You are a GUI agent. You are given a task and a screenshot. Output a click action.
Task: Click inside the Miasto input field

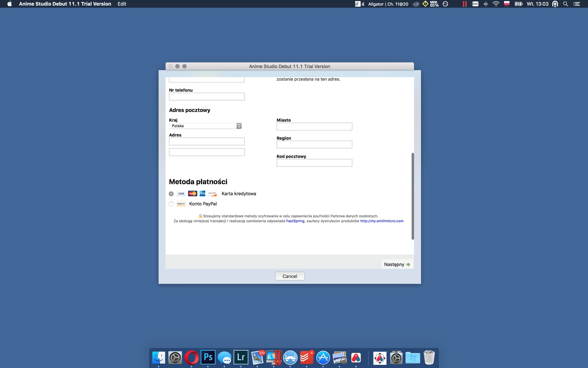[314, 126]
